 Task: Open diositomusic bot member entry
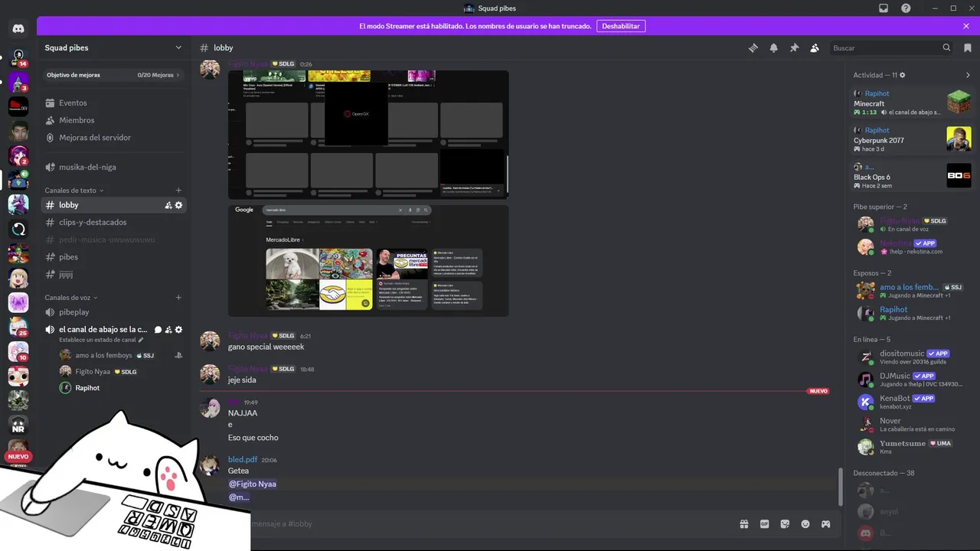[x=911, y=357]
